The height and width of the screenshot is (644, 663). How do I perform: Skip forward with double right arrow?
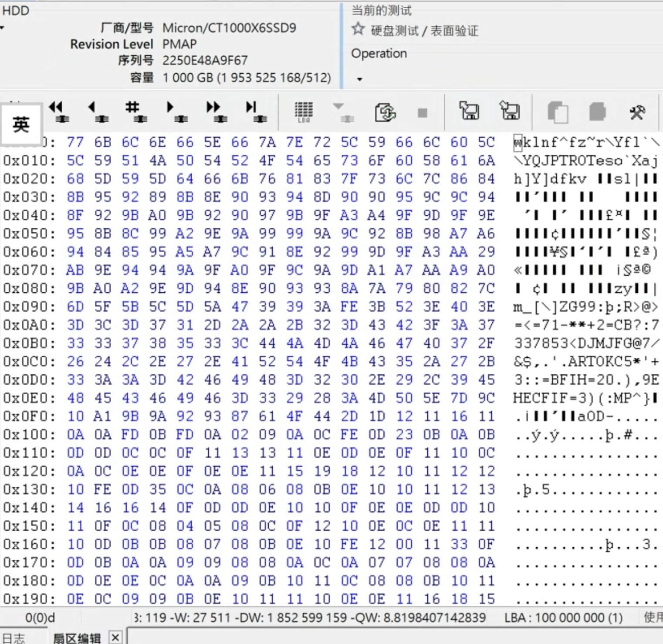(216, 112)
